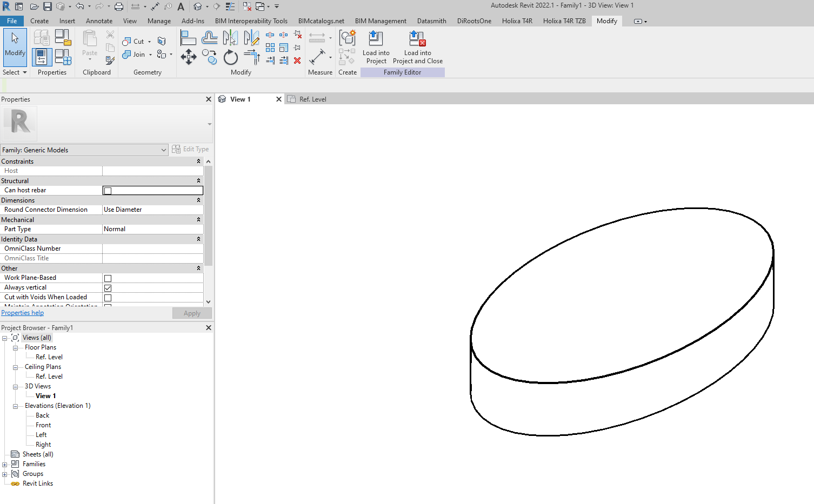Toggle the Work Plane-Based checkbox
Screen dimensions: 814x504
(108, 278)
